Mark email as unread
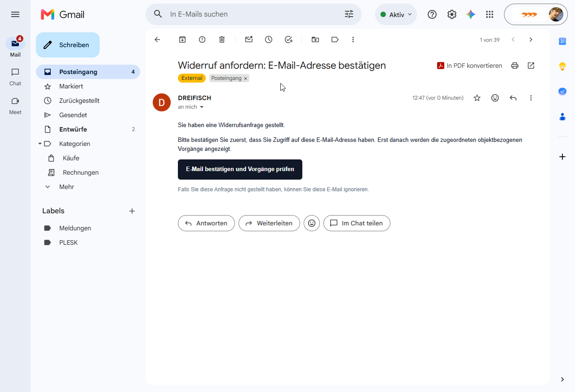This screenshot has height=392, width=575. point(249,40)
